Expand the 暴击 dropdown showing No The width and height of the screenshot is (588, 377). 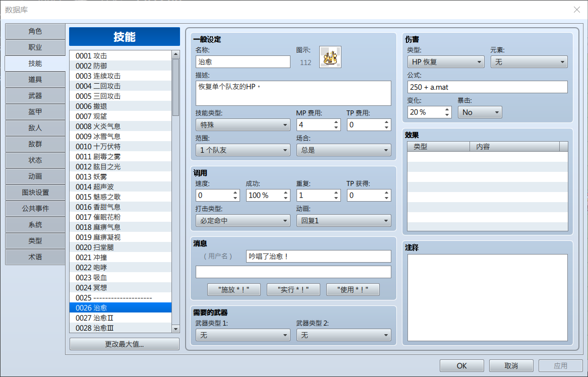click(x=480, y=112)
